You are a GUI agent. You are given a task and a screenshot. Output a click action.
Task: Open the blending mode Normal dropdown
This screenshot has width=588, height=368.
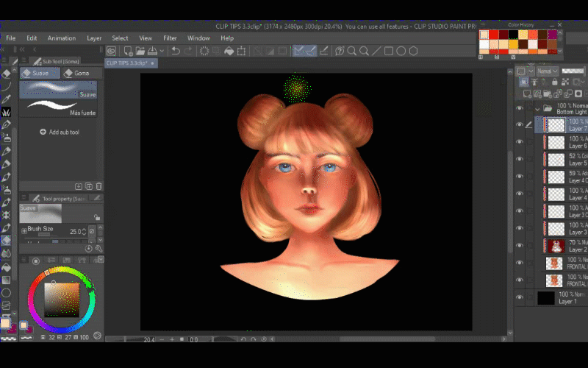(x=548, y=71)
